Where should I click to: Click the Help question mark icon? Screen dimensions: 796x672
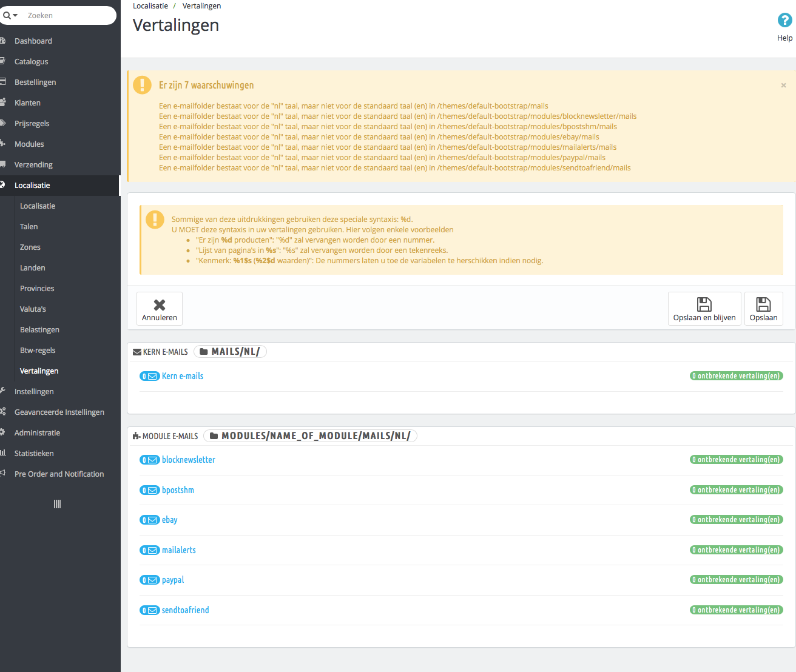point(784,21)
